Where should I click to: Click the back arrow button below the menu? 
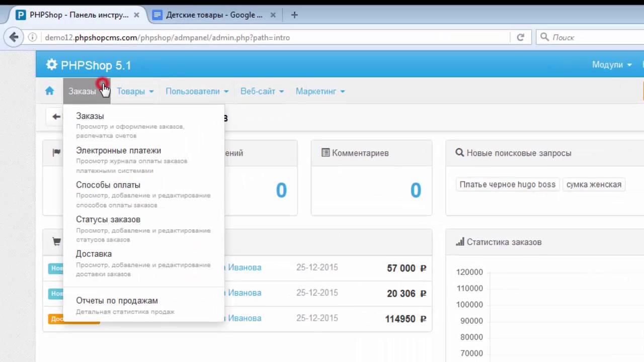point(56,117)
